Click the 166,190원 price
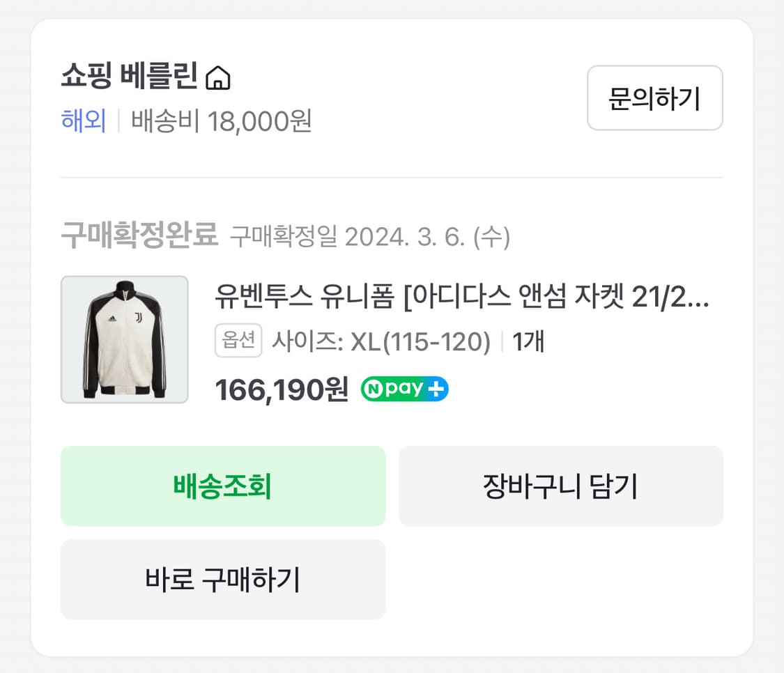Screen dimensions: 784x673 tap(282, 390)
